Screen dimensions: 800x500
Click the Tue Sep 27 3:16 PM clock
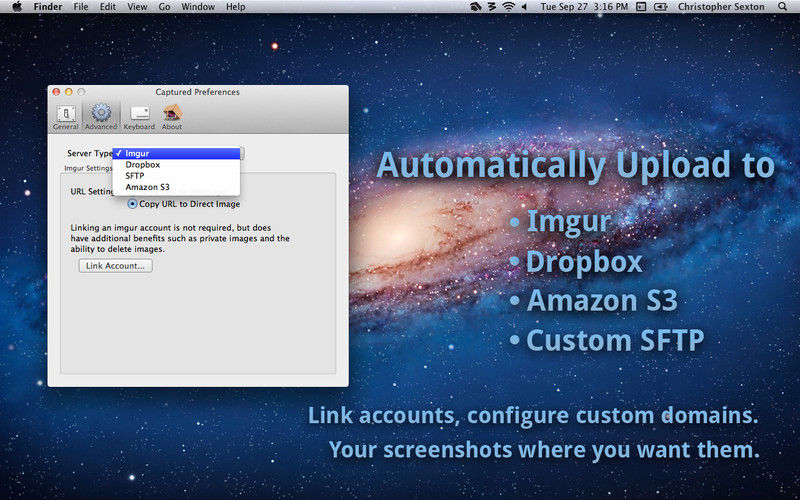pyautogui.click(x=584, y=7)
